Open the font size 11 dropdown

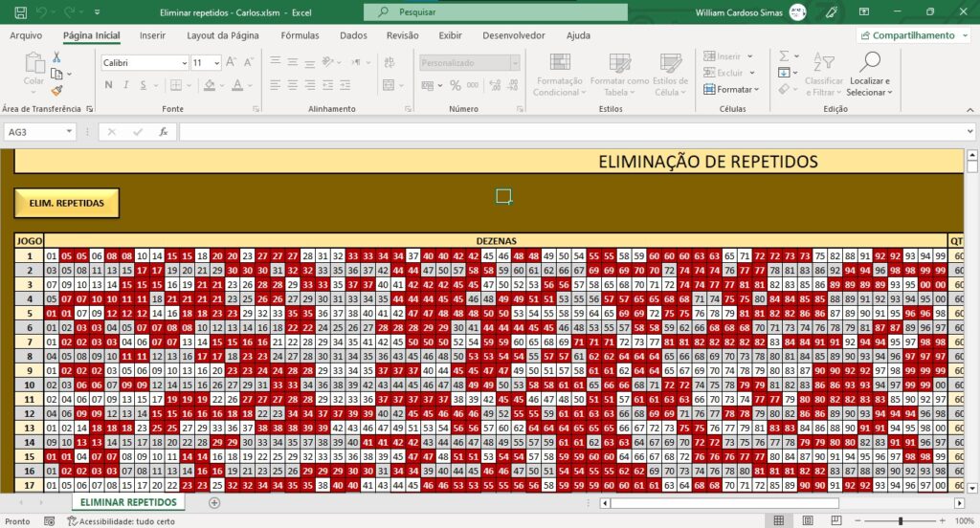tap(217, 62)
